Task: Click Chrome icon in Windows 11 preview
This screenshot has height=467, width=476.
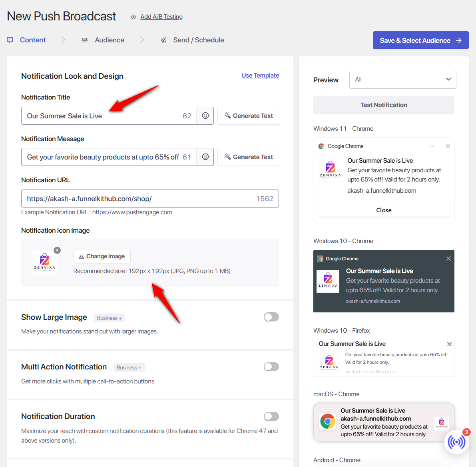Action: [x=321, y=146]
